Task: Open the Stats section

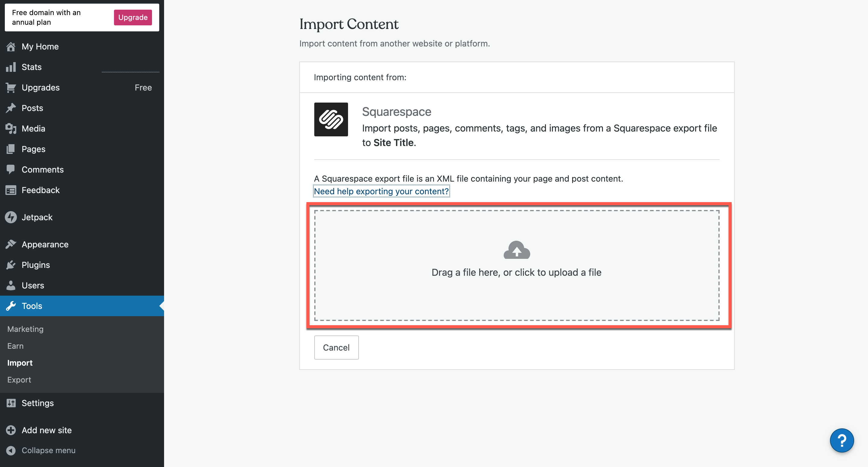Action: point(32,67)
